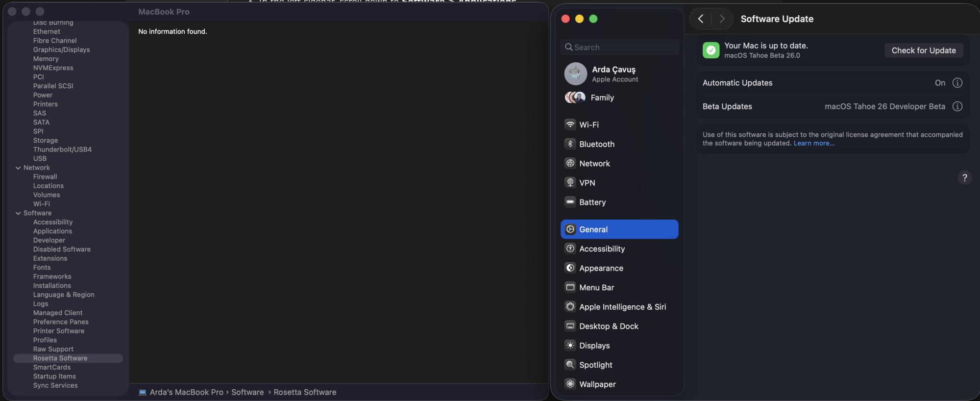Click the Wi-Fi icon in Settings sidebar

(570, 125)
